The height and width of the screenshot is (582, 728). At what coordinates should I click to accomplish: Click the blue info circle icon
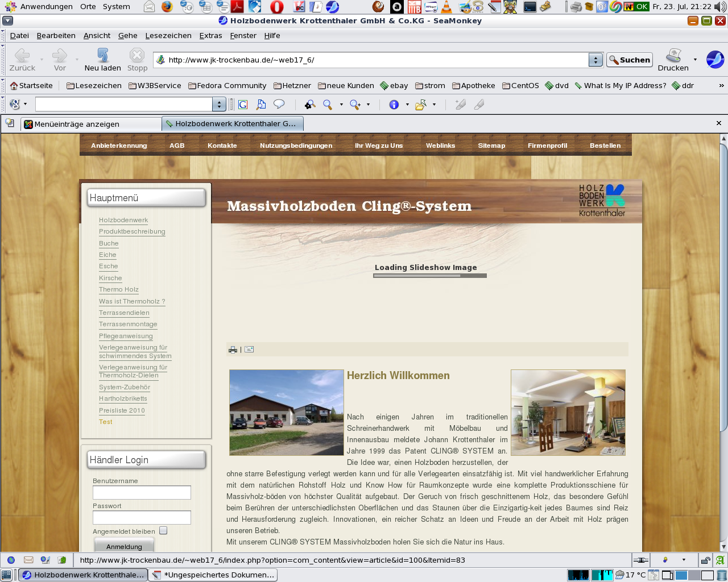coord(394,105)
